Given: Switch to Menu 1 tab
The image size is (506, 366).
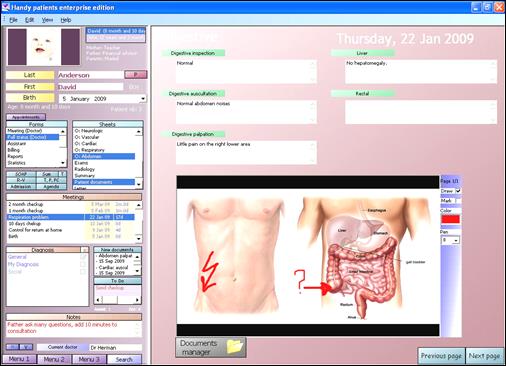Looking at the screenshot, I should 19,359.
